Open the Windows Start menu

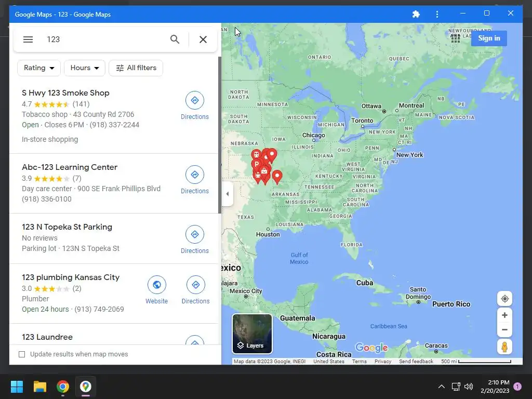(x=17, y=387)
